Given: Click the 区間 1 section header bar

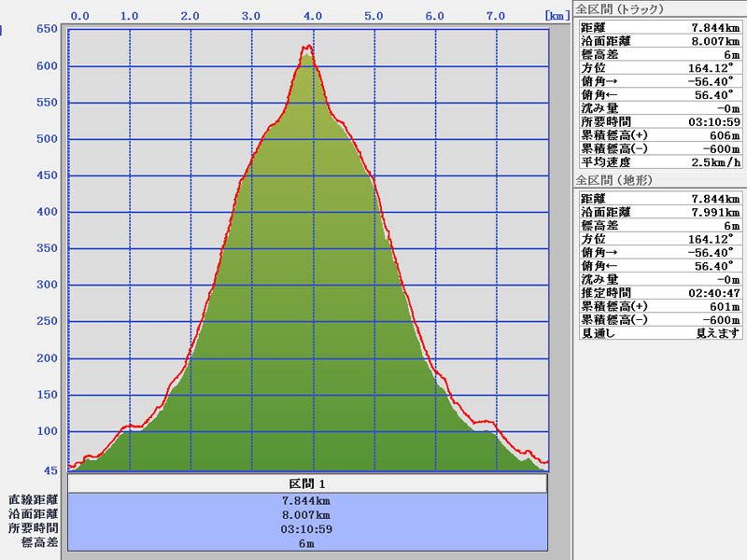Looking at the screenshot, I should pos(307,484).
